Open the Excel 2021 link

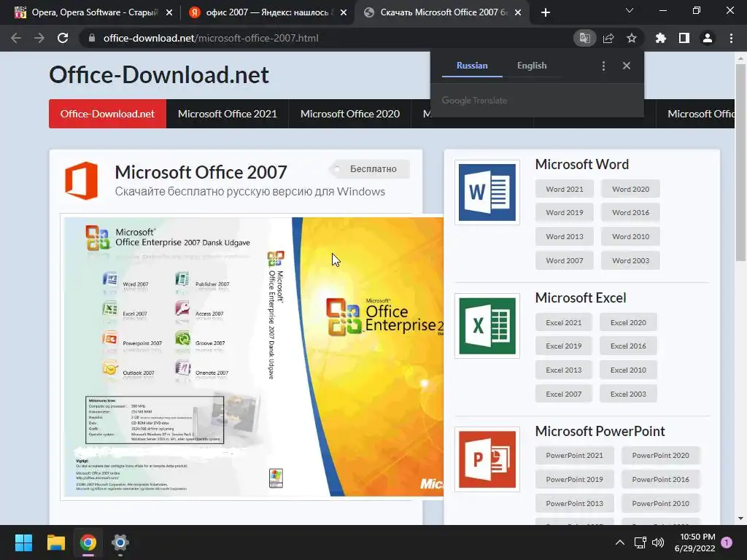point(564,322)
